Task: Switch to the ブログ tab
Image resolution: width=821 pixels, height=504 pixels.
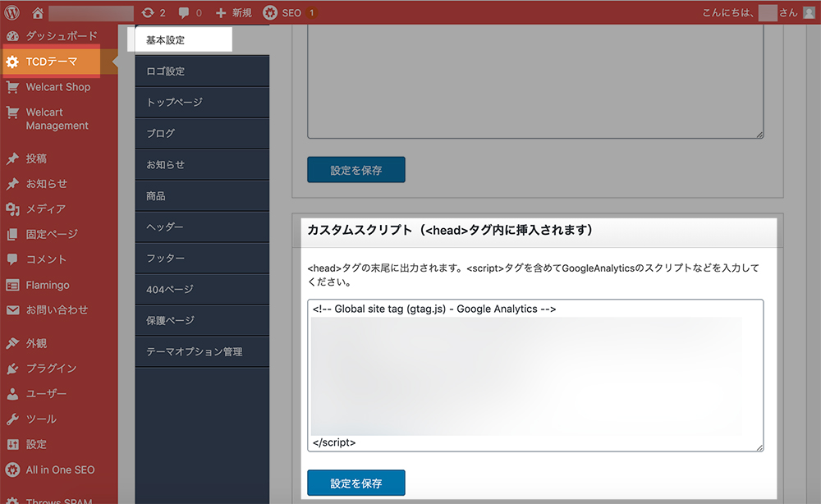Action: pos(202,134)
